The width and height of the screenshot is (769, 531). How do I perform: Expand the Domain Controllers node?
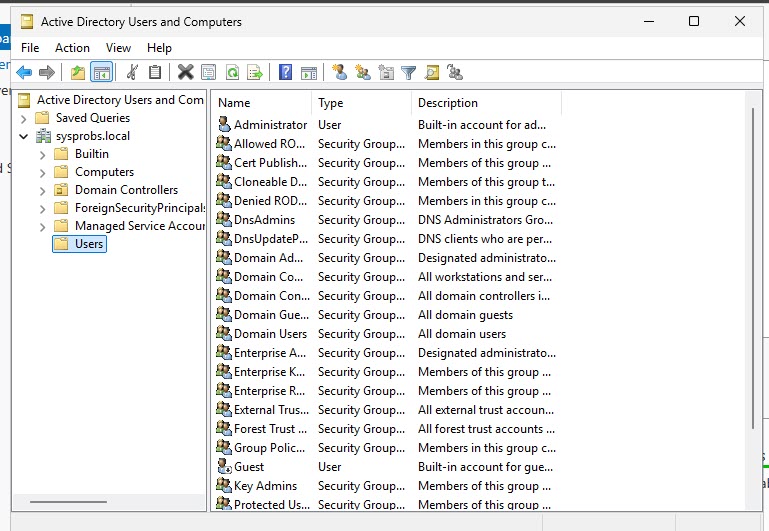click(43, 191)
